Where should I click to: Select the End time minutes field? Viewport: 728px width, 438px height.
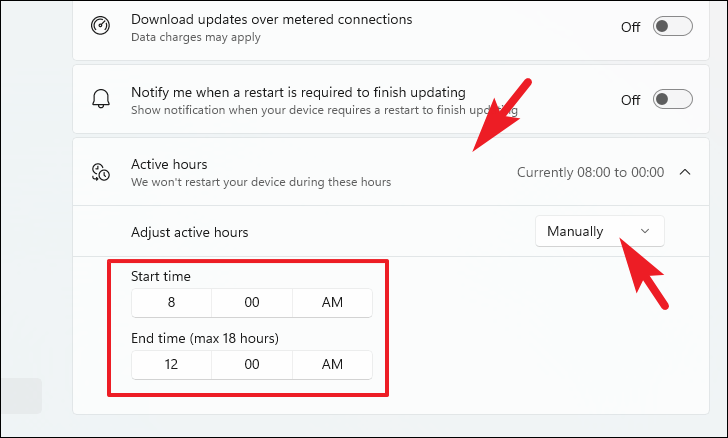[x=252, y=364]
